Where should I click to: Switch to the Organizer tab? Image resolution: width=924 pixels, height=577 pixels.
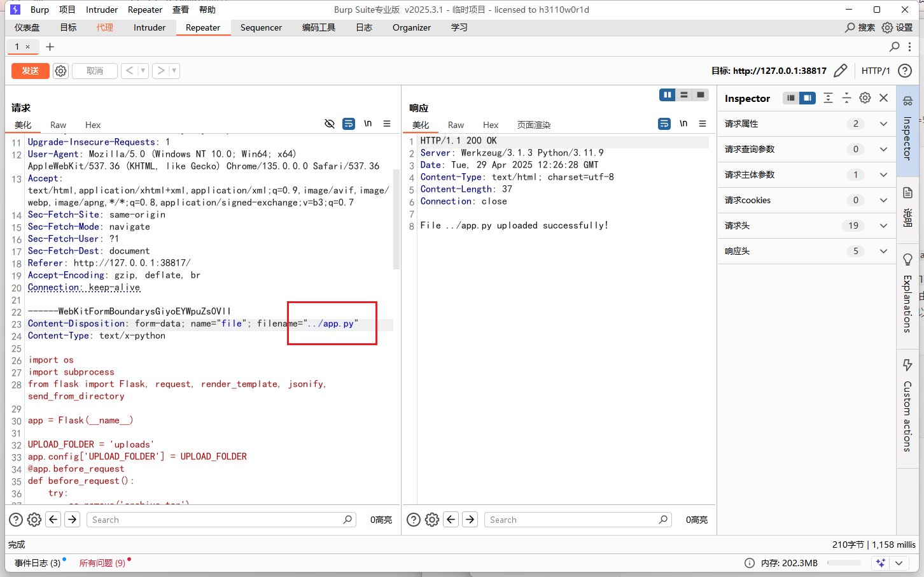coord(412,27)
